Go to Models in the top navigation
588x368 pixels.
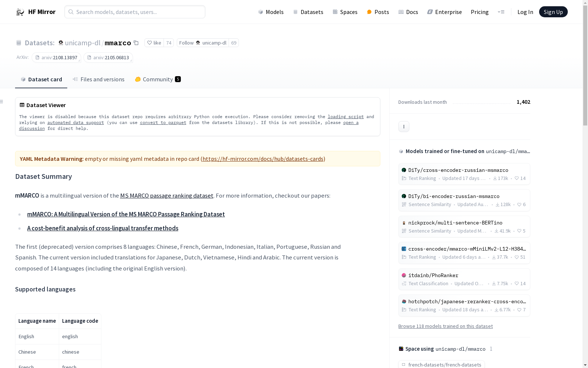tap(271, 12)
